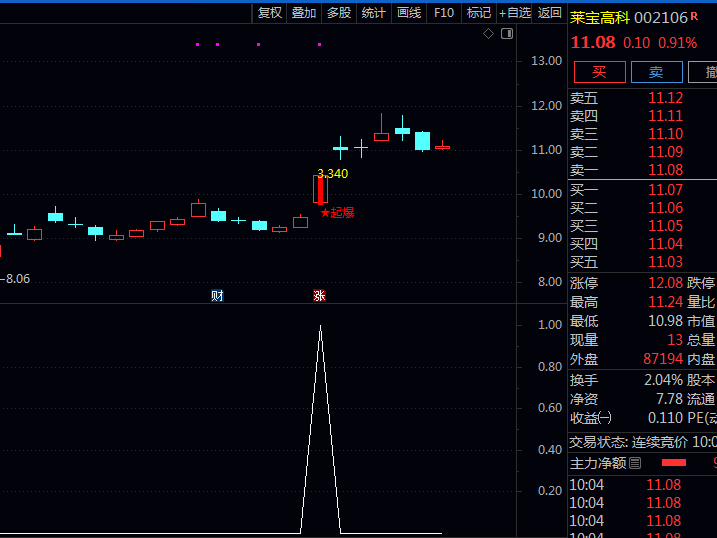717x538 pixels.
Task: Click the yellow 3.340 label on chart
Action: click(x=333, y=174)
